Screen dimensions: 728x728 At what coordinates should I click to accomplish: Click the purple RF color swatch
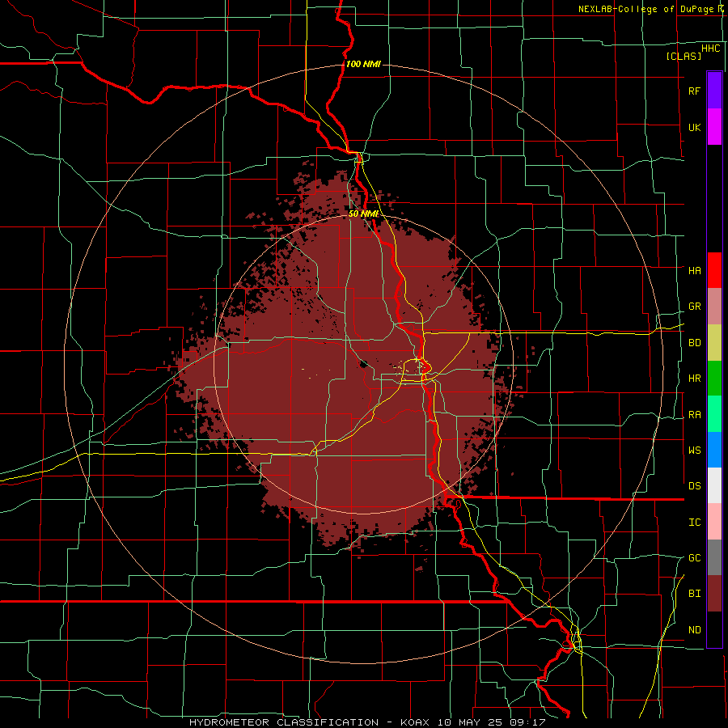714,91
